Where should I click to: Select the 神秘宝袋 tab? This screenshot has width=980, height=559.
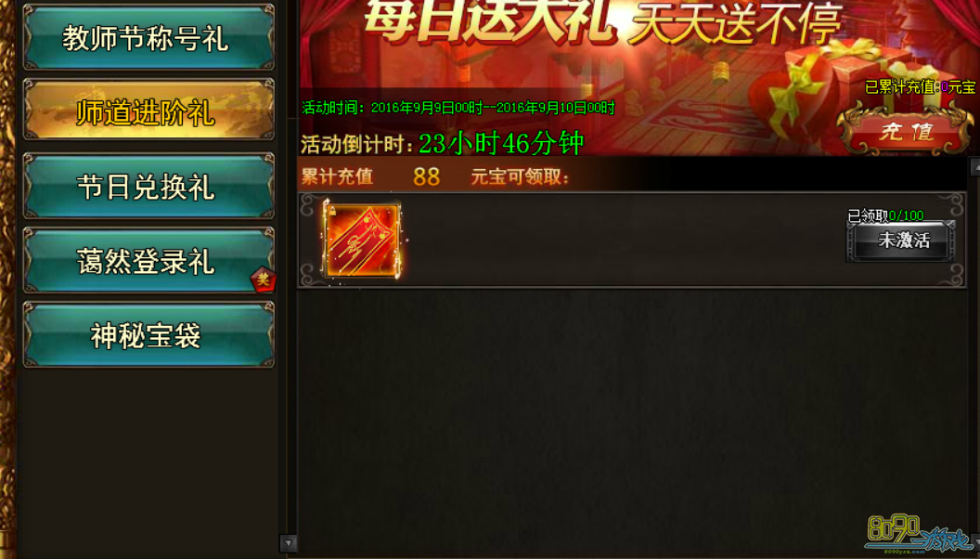pyautogui.click(x=148, y=334)
